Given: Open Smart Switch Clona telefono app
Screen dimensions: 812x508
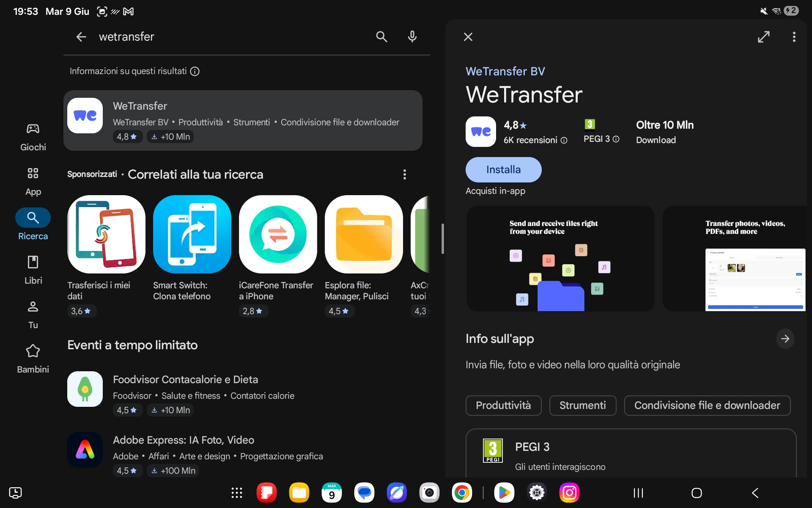Looking at the screenshot, I should click(192, 249).
